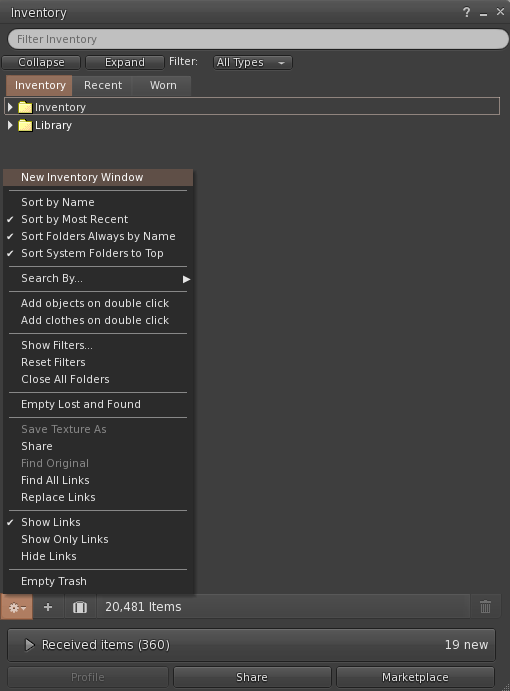
Task: Switch to the Recent tab
Action: pyautogui.click(x=103, y=85)
